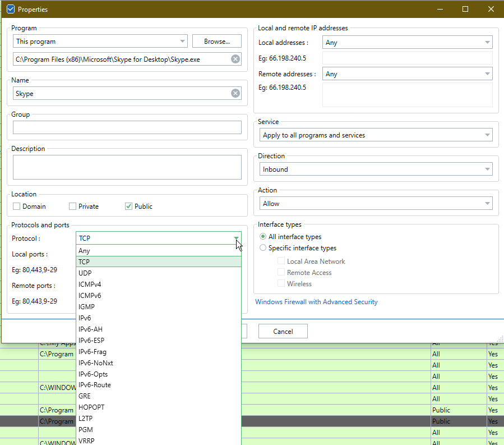Screen dimensions: 504x445
Task: Select Any in the protocol list
Action: click(x=84, y=251)
